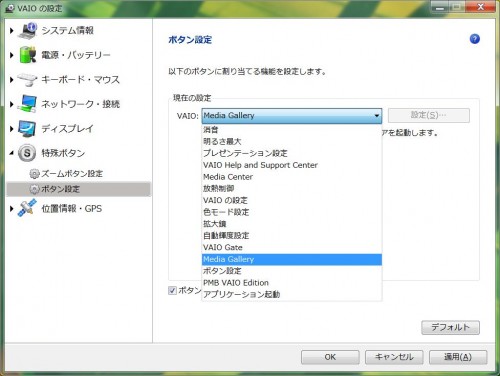Select the 電源・バッテリー tree label
The image size is (500, 376).
tap(76, 55)
